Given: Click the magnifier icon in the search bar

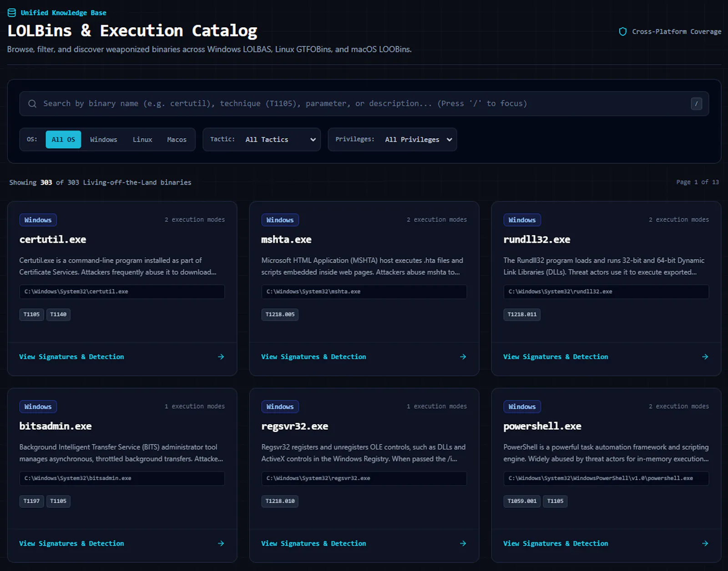Looking at the screenshot, I should coord(32,104).
